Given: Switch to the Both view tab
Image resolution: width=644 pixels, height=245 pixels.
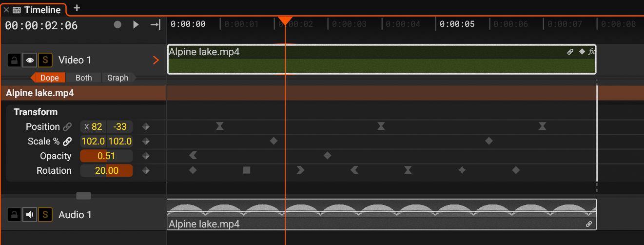Looking at the screenshot, I should [x=83, y=78].
